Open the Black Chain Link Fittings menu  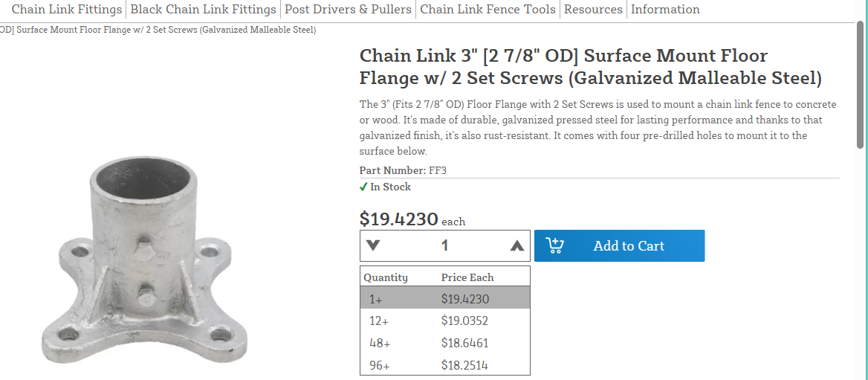(203, 10)
